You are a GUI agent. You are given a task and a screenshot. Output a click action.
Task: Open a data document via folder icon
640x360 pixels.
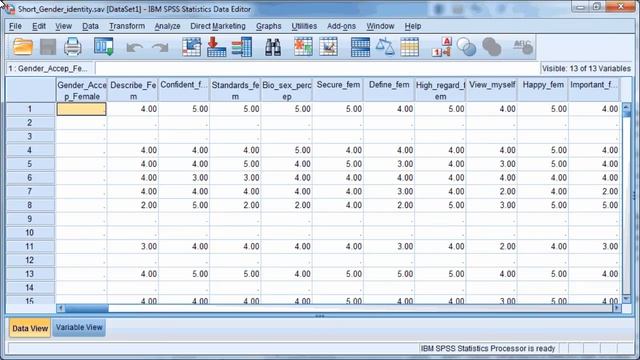[23, 47]
